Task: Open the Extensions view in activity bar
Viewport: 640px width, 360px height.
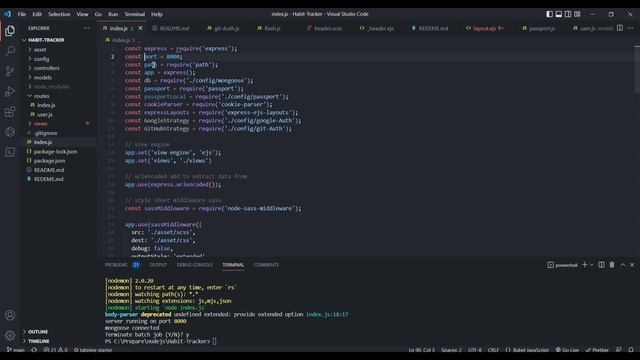Action: point(10,111)
